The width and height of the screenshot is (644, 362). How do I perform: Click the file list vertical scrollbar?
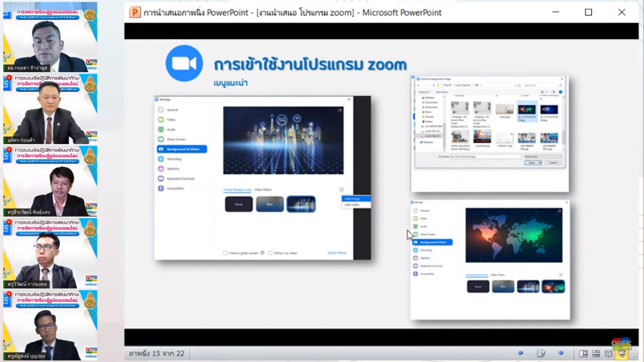click(x=563, y=123)
